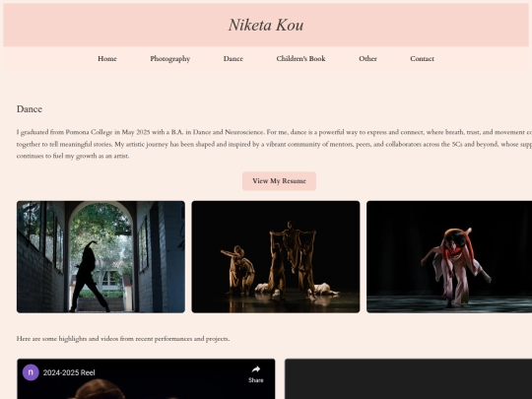Viewport: 532px width, 399px height.
Task: Open the group dancers stage photo
Action: pyautogui.click(x=276, y=257)
